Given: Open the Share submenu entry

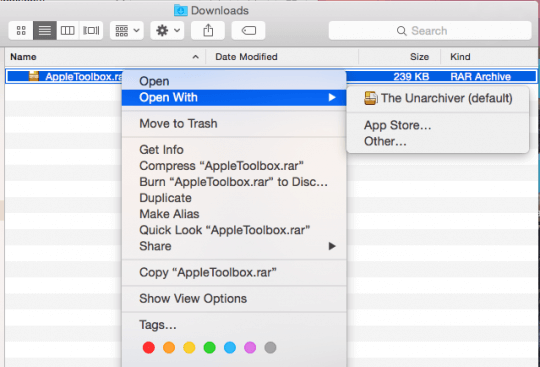Looking at the screenshot, I should pyautogui.click(x=234, y=246).
